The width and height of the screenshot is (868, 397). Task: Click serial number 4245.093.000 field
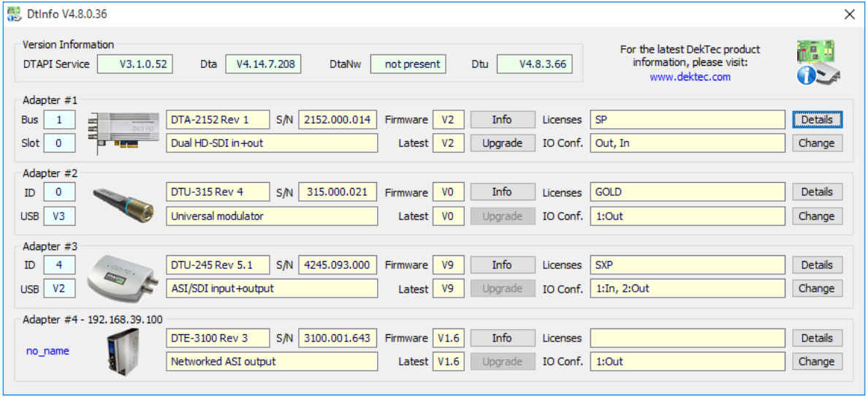(338, 265)
